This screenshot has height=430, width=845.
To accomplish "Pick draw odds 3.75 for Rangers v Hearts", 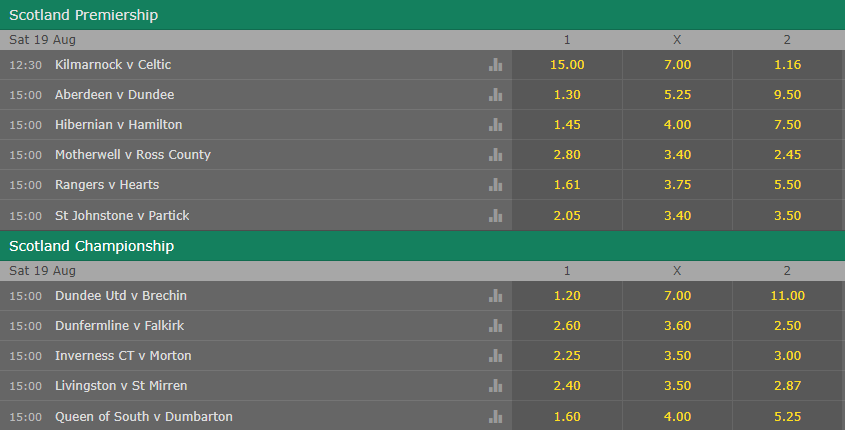I will 677,185.
